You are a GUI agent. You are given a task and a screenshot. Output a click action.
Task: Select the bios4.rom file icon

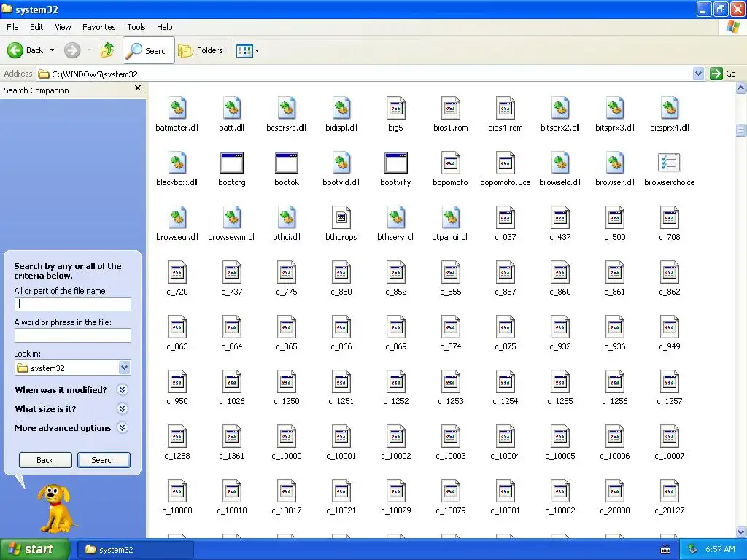(505, 108)
